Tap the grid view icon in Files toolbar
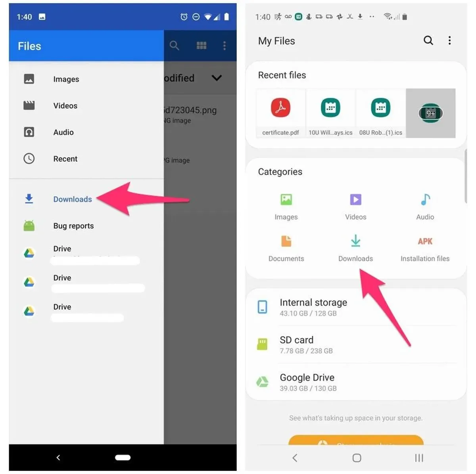476x474 pixels. (x=201, y=46)
